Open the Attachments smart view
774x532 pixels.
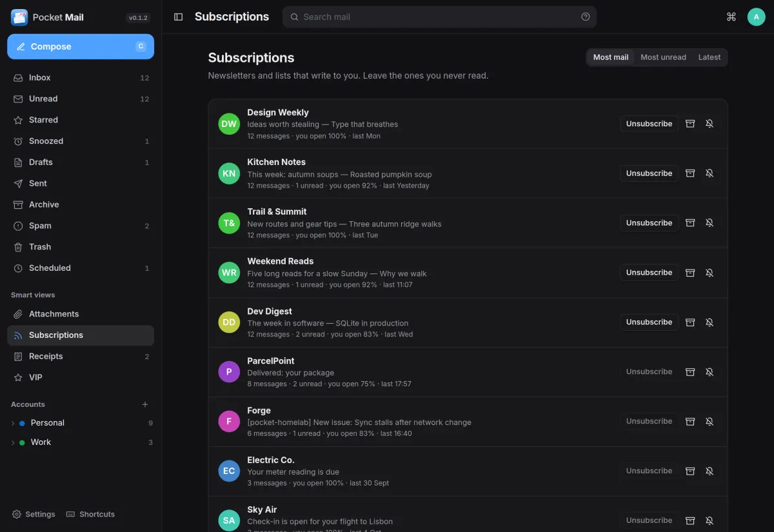coord(81,314)
